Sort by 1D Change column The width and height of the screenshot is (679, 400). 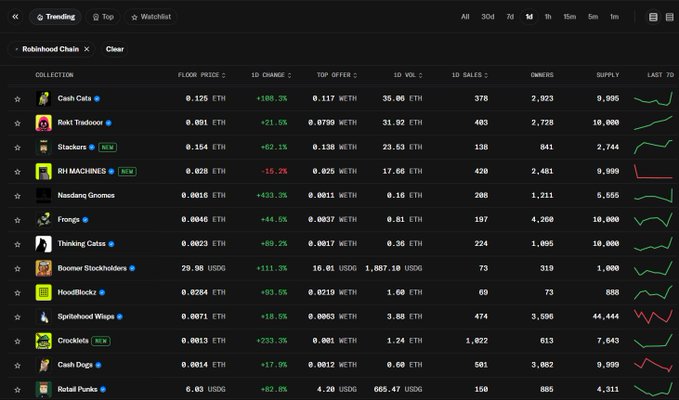[271, 75]
